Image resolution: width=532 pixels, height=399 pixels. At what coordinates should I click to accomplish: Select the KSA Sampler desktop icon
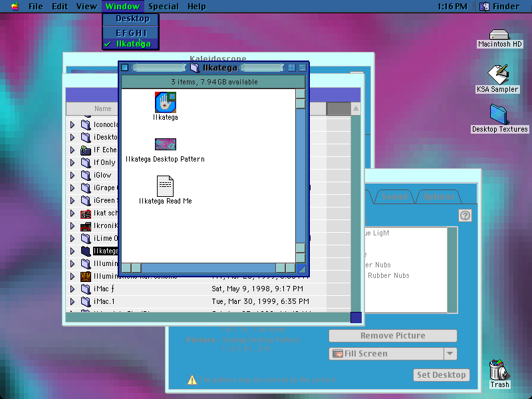click(x=497, y=74)
